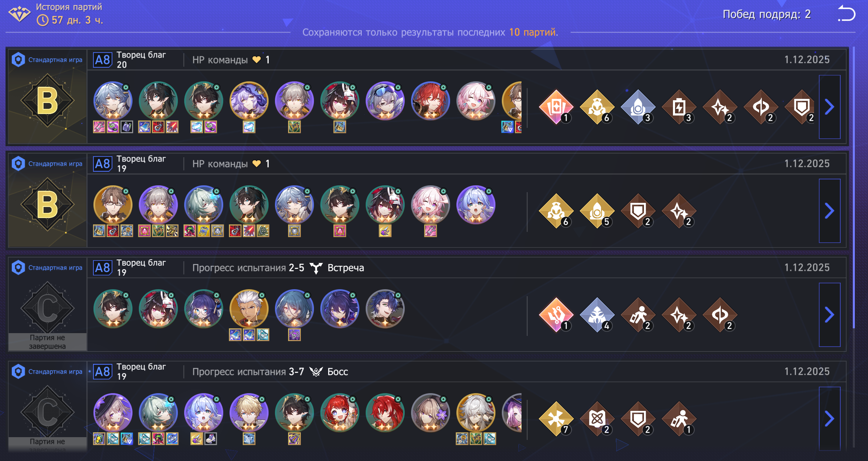Click the gold bond icon with count 5
This screenshot has height=461, width=868.
pos(597,211)
